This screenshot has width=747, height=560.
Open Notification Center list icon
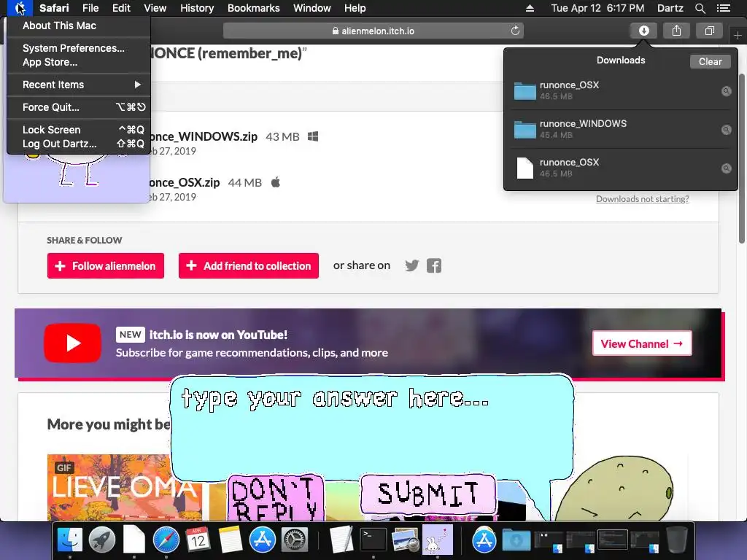723,8
